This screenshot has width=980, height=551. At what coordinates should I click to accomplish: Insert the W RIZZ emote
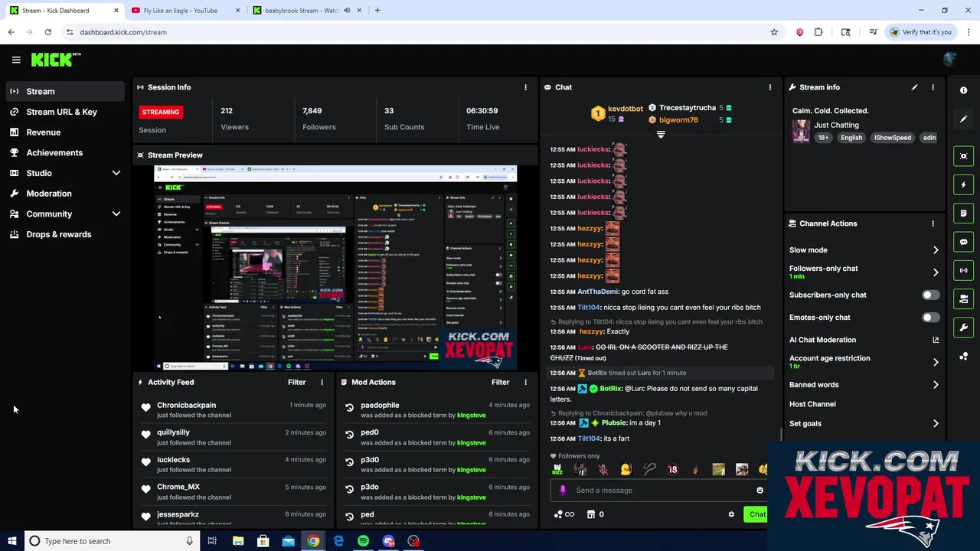point(557,470)
